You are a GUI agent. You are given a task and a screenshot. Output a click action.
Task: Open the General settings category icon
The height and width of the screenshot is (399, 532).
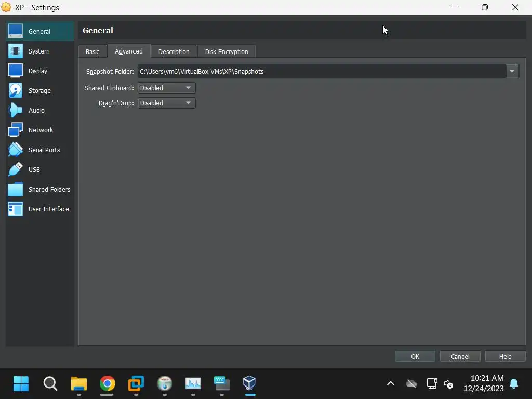pyautogui.click(x=15, y=31)
